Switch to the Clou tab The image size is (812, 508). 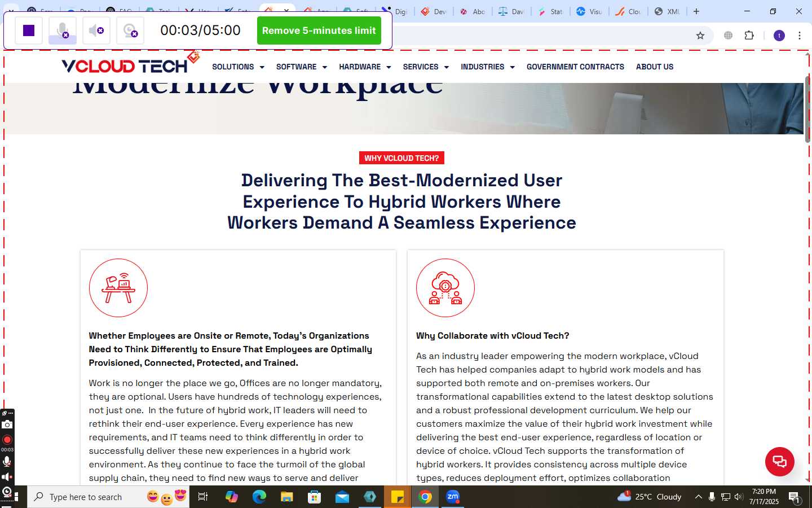628,11
